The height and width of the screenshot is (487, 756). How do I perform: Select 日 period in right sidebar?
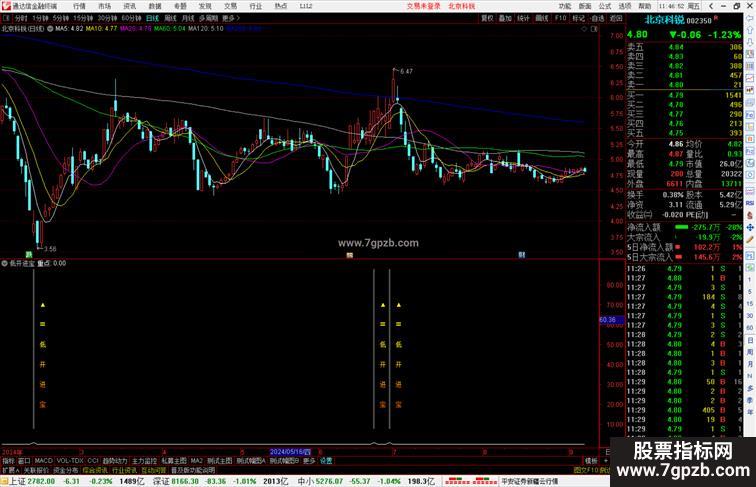750,340
